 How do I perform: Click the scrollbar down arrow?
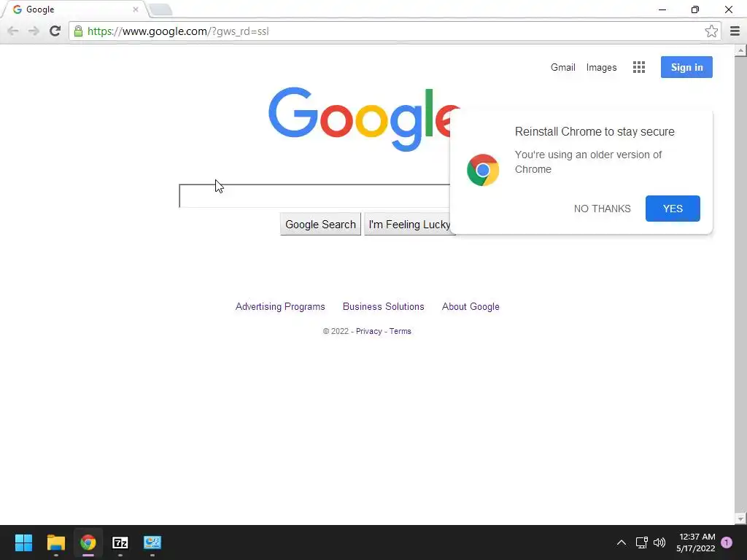pyautogui.click(x=740, y=518)
